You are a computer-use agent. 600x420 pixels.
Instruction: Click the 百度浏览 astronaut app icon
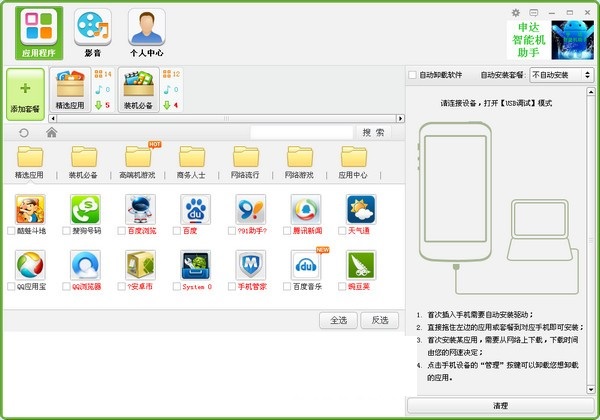tap(140, 209)
